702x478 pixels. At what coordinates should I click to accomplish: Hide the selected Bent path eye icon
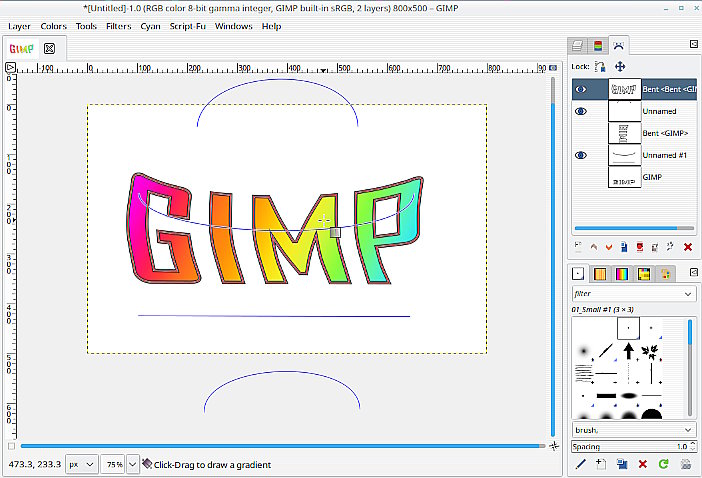[581, 90]
